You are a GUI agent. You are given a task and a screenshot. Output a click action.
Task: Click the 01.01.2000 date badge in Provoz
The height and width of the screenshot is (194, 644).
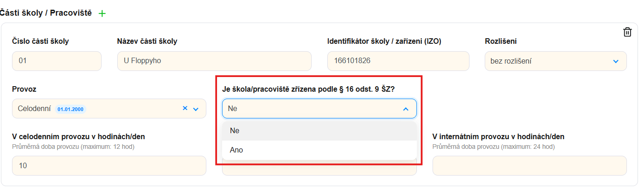click(x=71, y=109)
